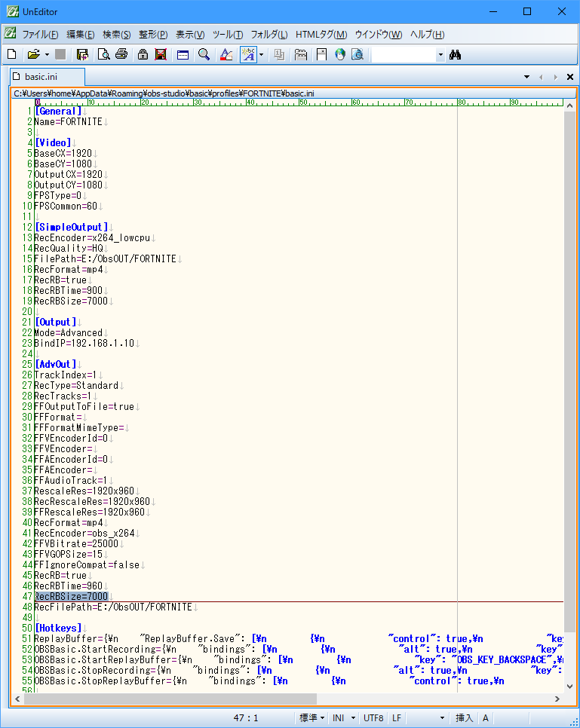Open browser preview with the globe icon

(x=340, y=54)
